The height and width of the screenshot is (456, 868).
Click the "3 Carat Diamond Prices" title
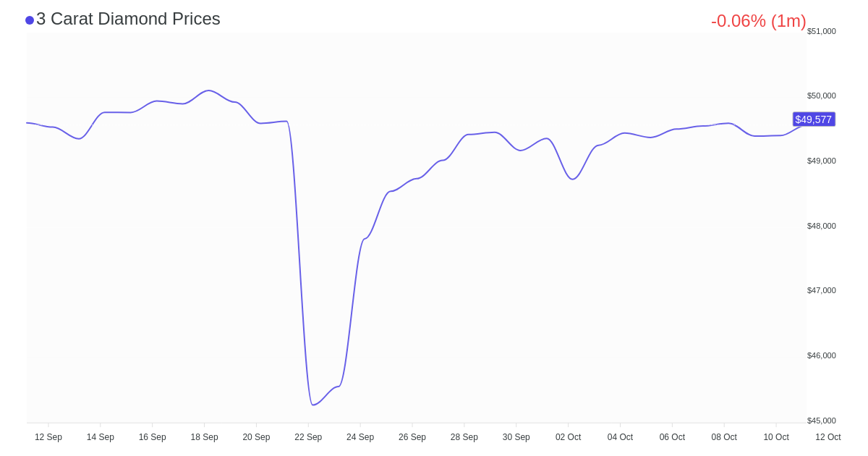tap(128, 19)
